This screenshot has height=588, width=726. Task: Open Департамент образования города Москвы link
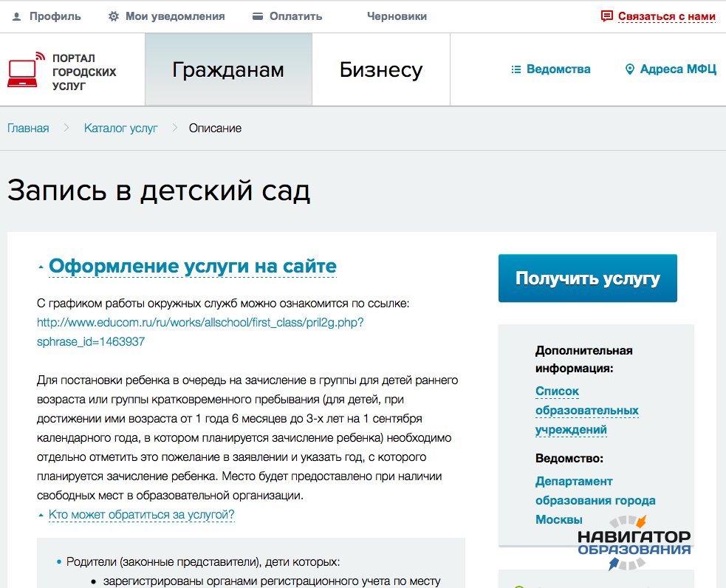[x=595, y=500]
